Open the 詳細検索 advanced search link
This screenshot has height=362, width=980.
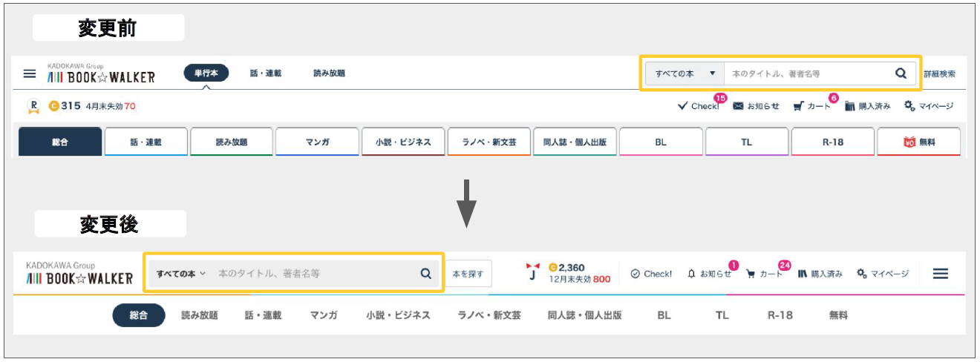point(939,74)
